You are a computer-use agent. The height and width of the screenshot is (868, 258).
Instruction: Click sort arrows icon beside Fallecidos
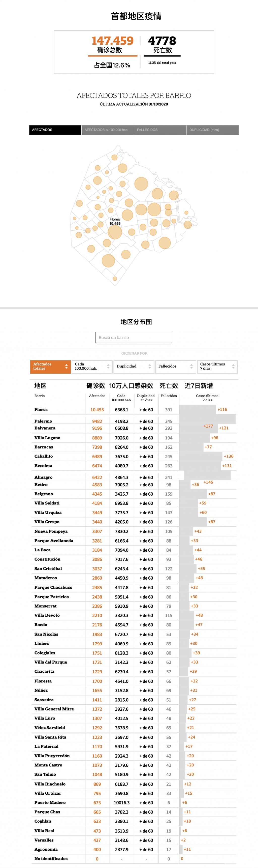tap(192, 366)
